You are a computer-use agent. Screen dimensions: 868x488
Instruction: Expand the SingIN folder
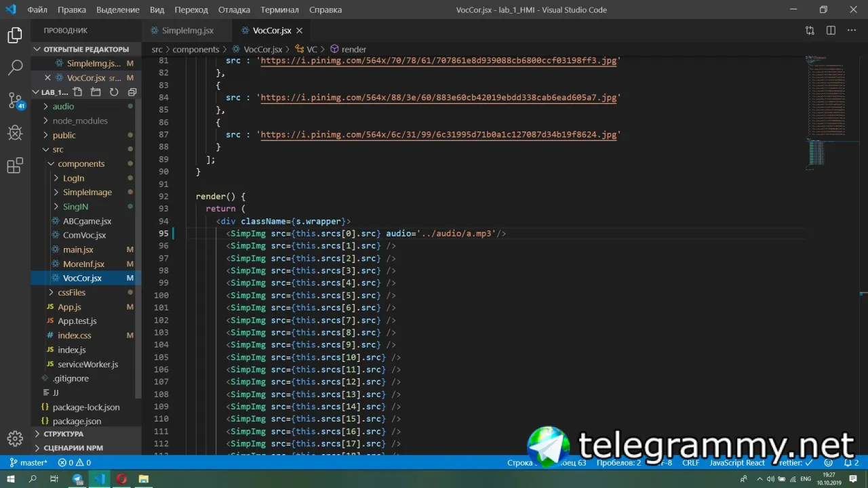75,207
